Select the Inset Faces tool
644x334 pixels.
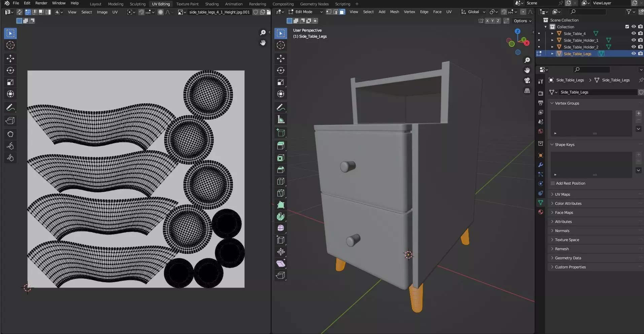click(281, 158)
